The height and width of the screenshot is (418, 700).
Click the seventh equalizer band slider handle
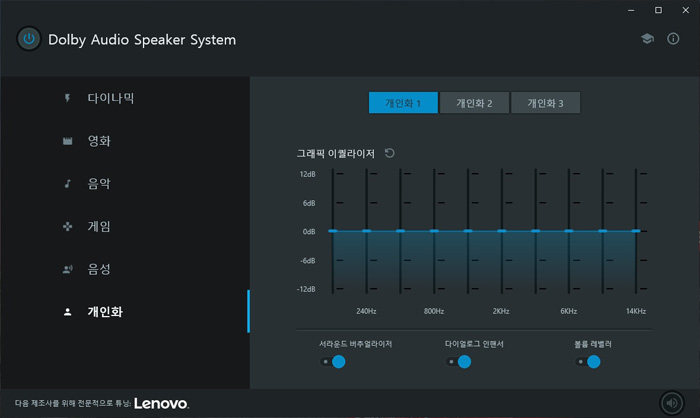[535, 231]
